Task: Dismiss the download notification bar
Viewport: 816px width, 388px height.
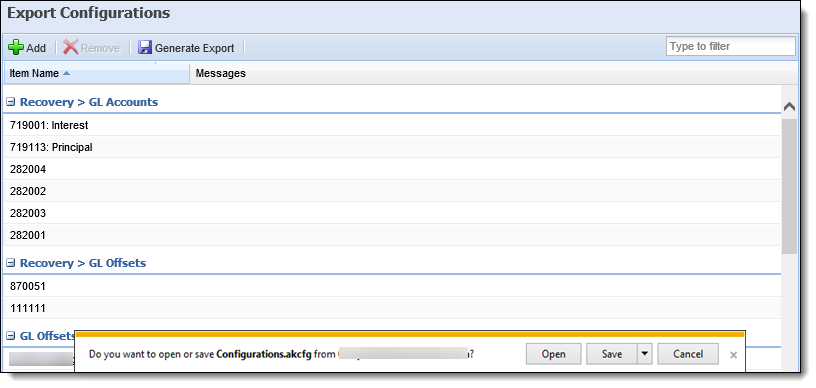Action: point(733,355)
